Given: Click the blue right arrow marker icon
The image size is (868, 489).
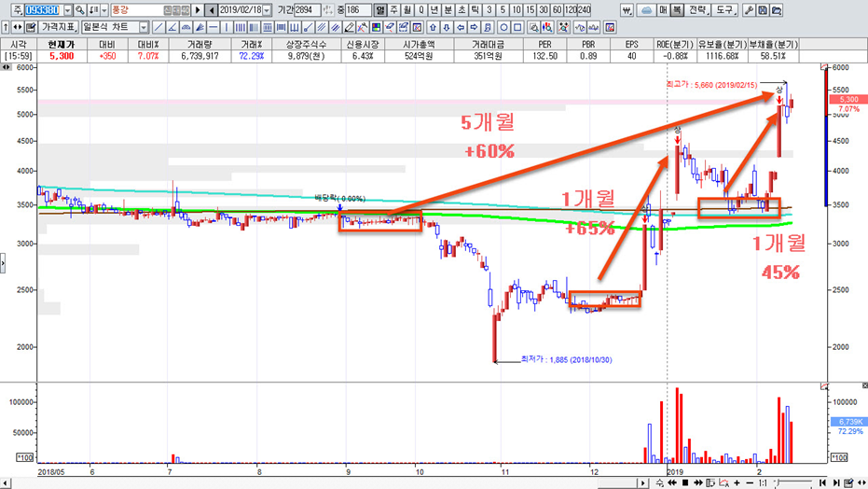Looking at the screenshot, I should click(474, 26).
